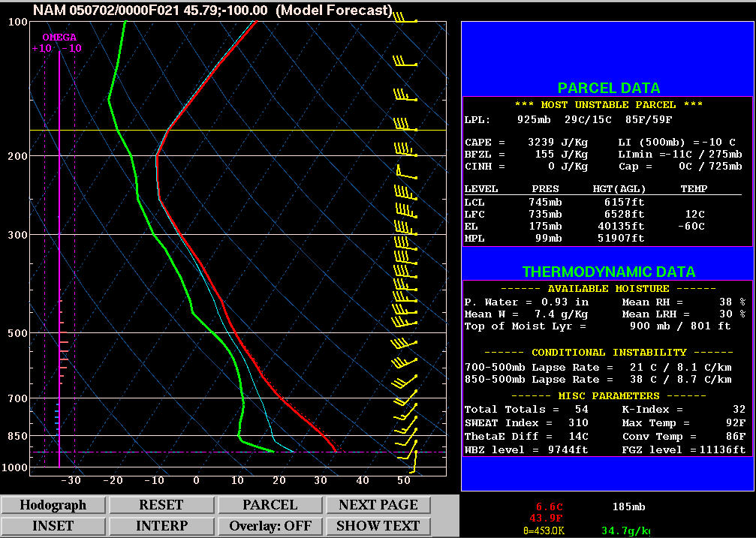Click the INTERP button
This screenshot has height=538, width=756.
tap(161, 526)
